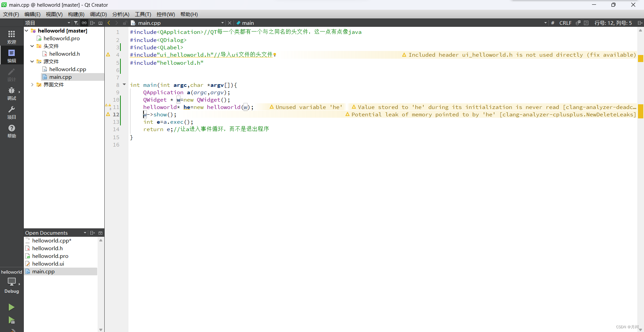Open the 视图(V) menu

pyautogui.click(x=54, y=14)
